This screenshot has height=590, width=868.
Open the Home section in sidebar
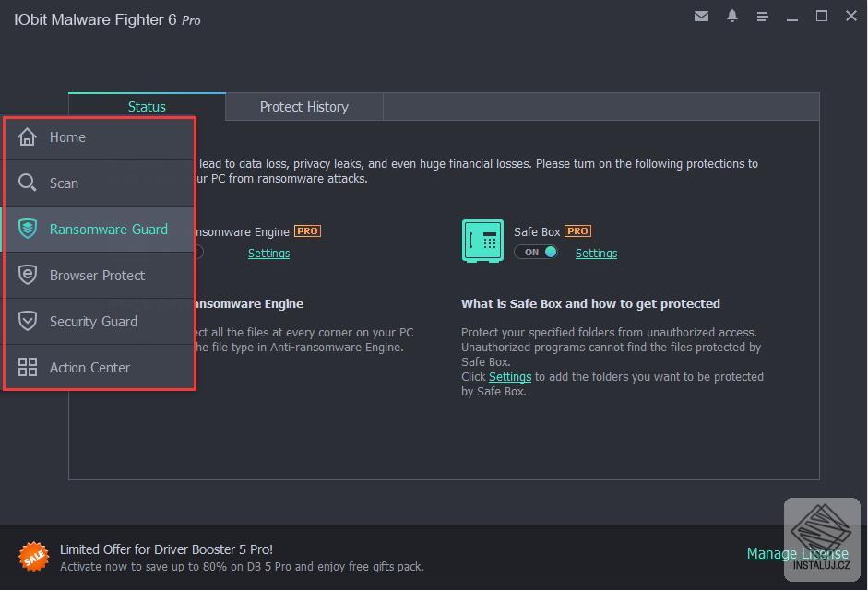pos(99,137)
